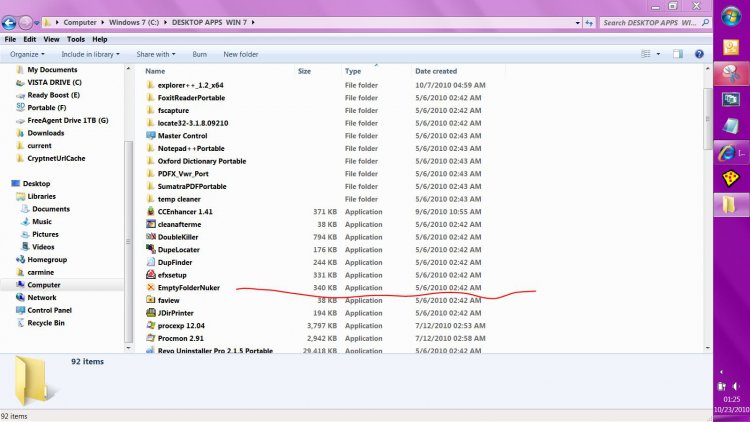Toggle the preview pane icon

[x=678, y=54]
